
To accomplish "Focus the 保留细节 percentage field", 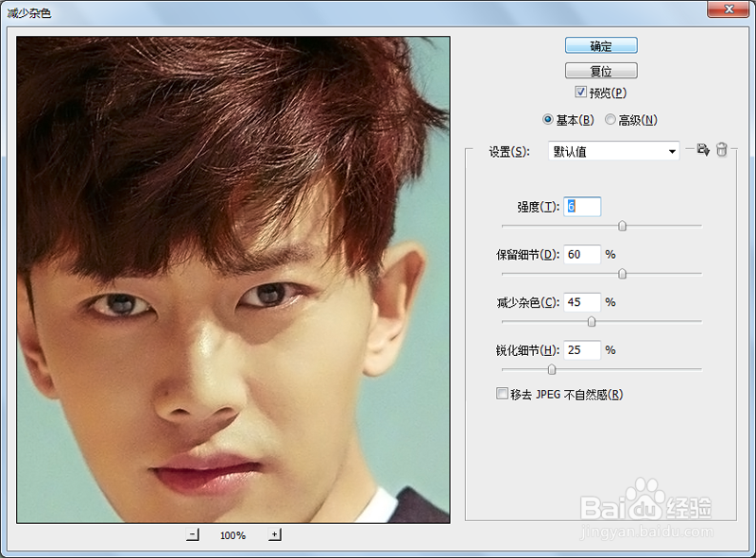I will pos(582,254).
